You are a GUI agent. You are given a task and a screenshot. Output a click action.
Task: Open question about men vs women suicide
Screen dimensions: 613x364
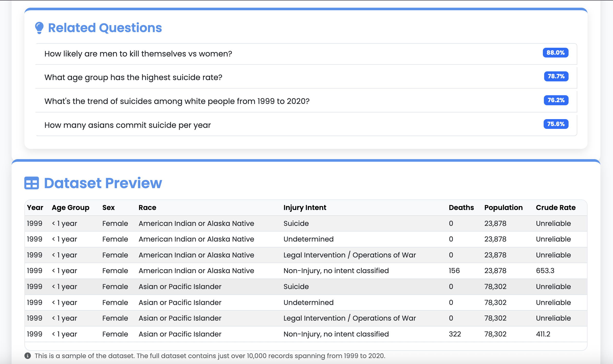pos(138,54)
